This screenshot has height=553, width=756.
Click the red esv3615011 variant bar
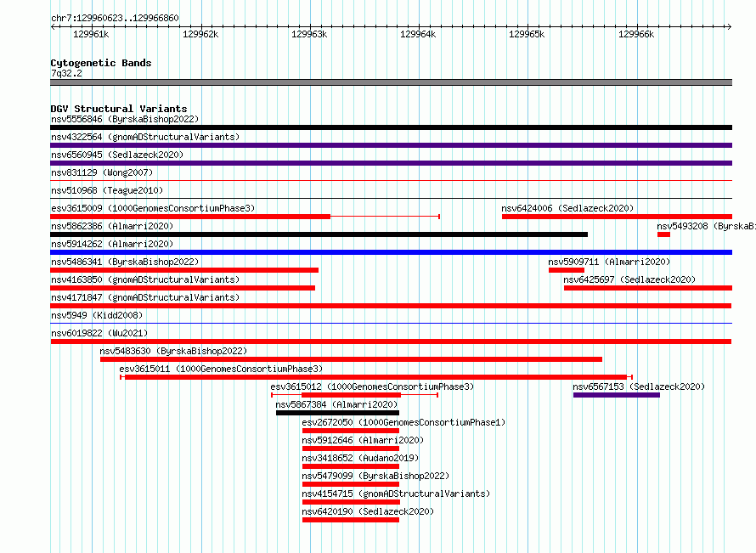(376, 377)
